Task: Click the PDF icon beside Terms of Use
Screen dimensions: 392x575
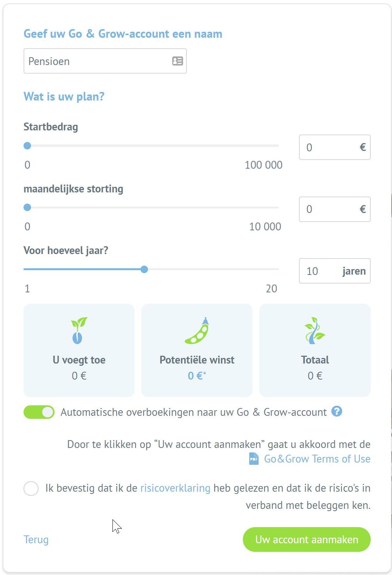Action: (254, 458)
